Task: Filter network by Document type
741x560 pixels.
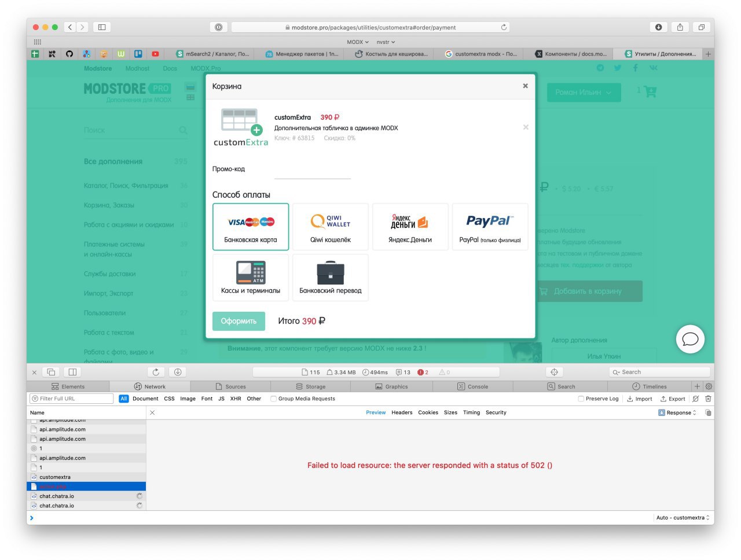Action: (145, 399)
